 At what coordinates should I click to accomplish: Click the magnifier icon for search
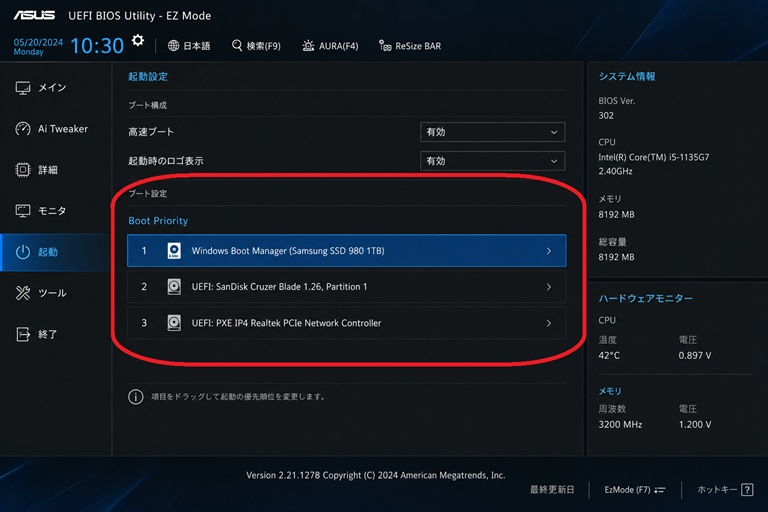click(x=237, y=46)
